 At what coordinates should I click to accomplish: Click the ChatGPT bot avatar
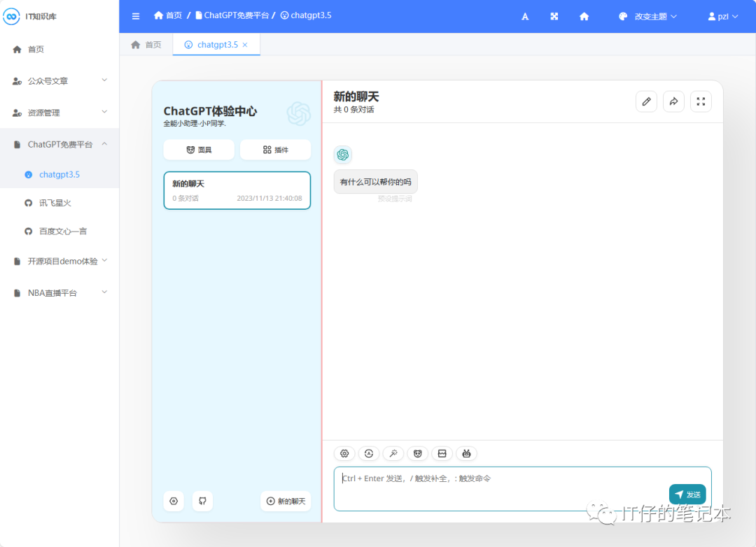pos(343,155)
